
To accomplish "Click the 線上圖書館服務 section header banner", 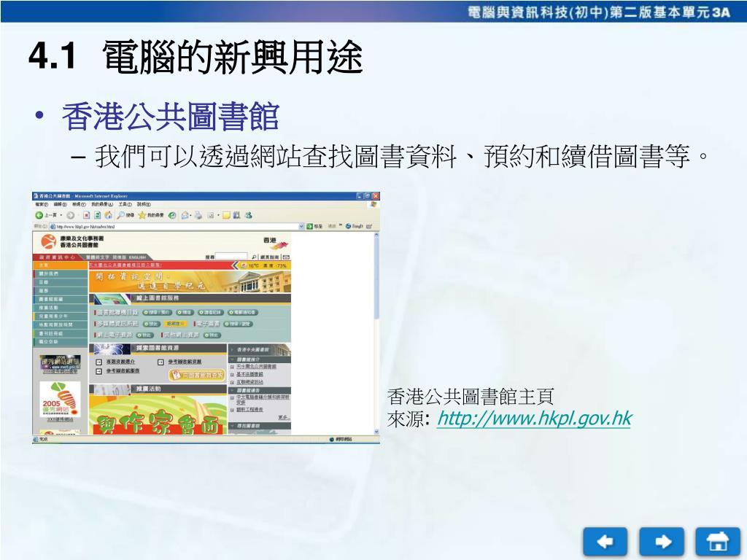I will [190, 298].
